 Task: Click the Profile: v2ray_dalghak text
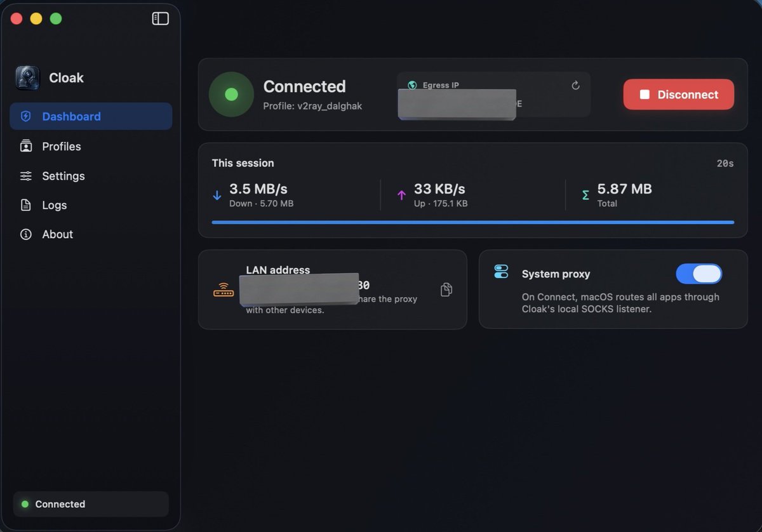312,106
